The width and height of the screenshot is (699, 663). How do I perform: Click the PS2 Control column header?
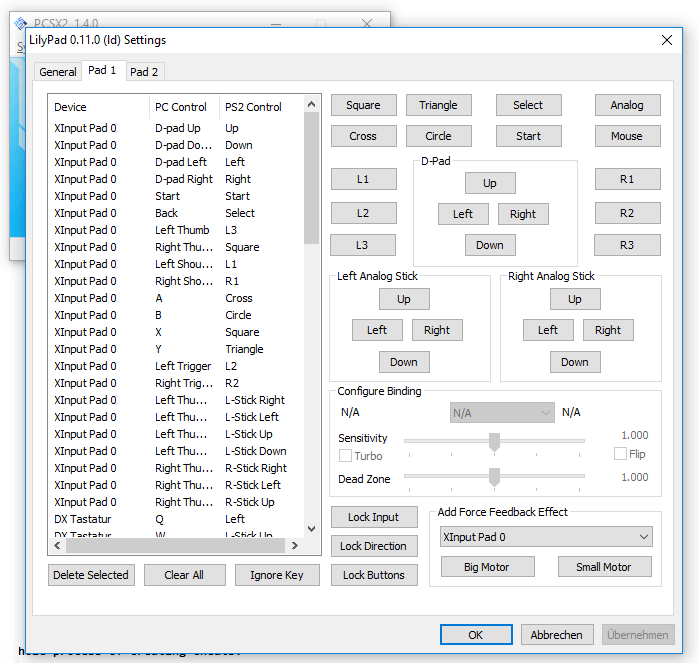tap(261, 107)
